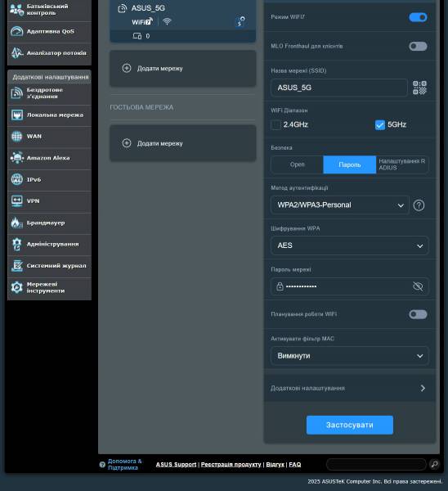Open the Системний журнал menu item
The image size is (448, 491).
(49, 265)
